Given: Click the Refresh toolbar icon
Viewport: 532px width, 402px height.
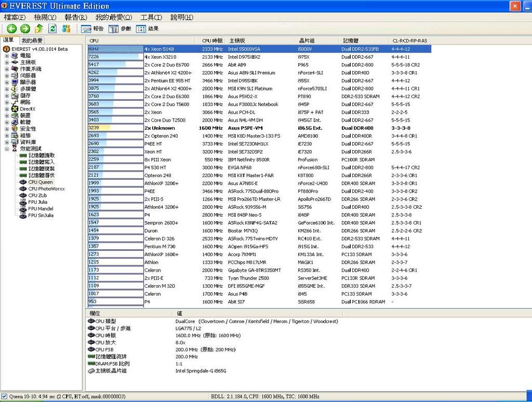Looking at the screenshot, I should 52,29.
